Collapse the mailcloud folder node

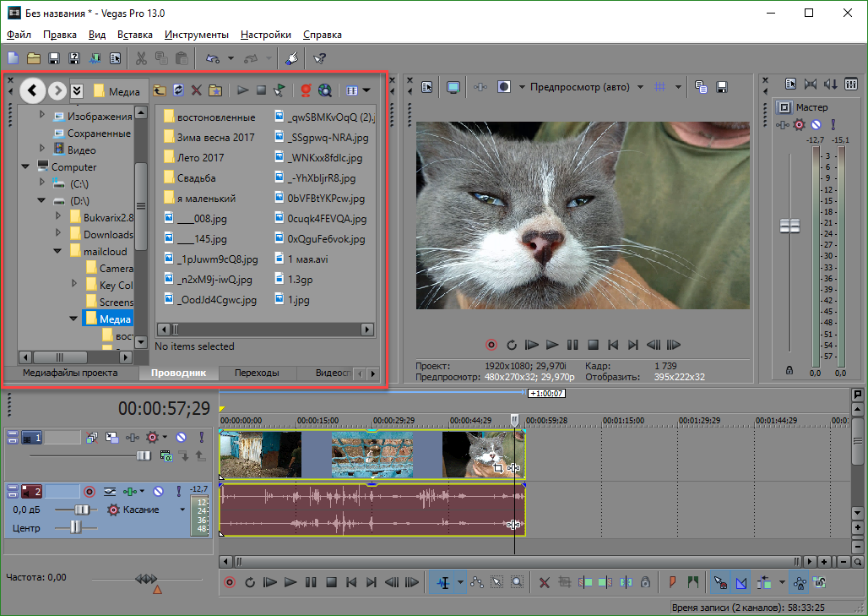pyautogui.click(x=57, y=251)
